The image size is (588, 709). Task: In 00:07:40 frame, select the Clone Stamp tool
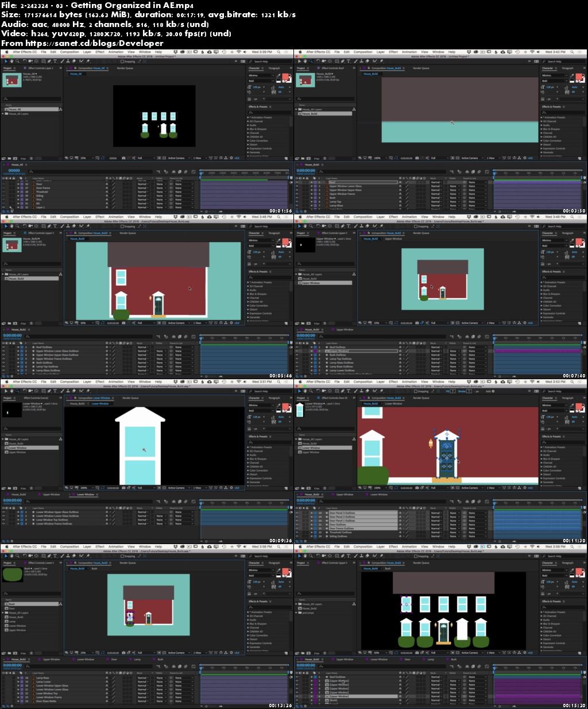(x=361, y=226)
